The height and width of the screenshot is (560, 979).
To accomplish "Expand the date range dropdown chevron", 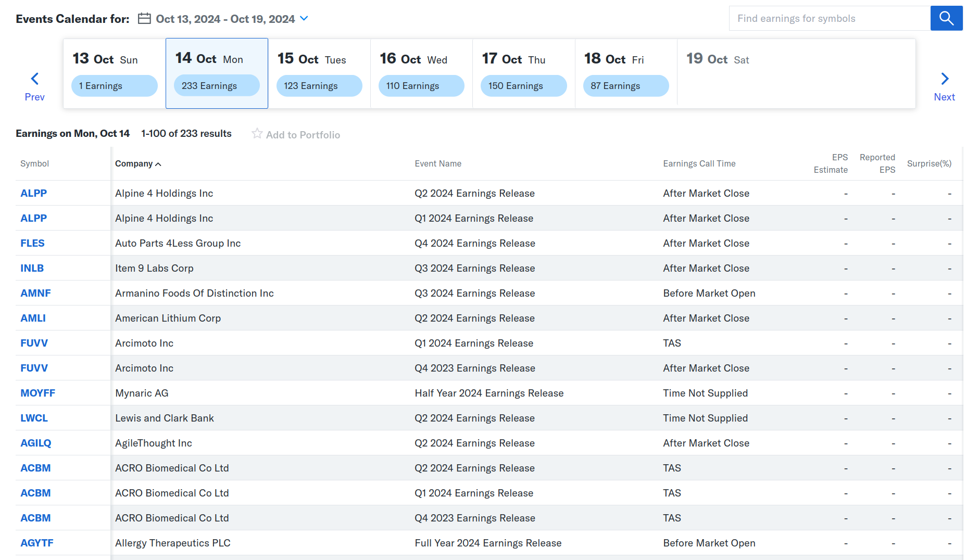I will [x=305, y=19].
